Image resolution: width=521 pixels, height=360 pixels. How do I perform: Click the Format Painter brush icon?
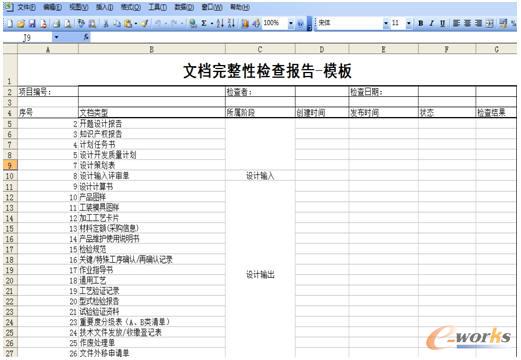tap(144, 24)
